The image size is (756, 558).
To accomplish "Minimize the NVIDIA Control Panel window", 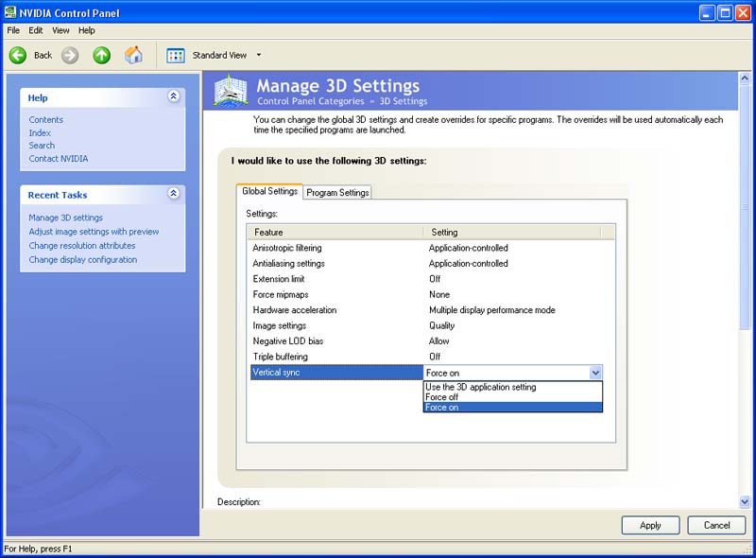I will tap(707, 12).
